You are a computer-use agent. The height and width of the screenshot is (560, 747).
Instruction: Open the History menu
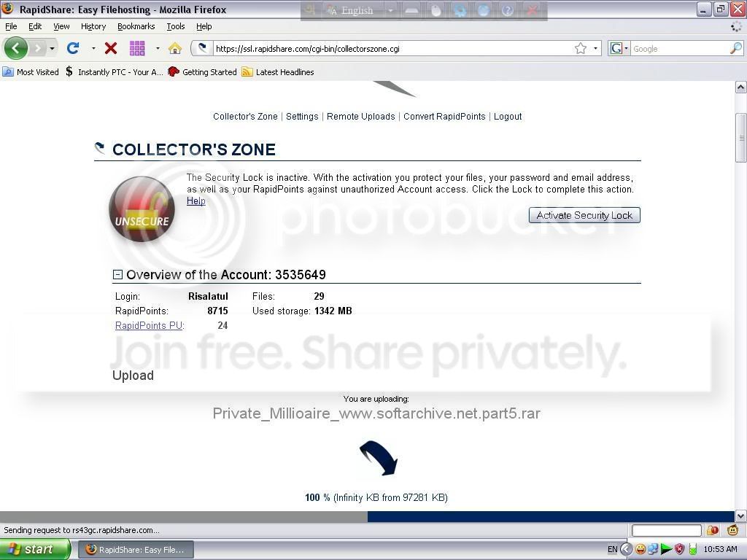(x=93, y=26)
